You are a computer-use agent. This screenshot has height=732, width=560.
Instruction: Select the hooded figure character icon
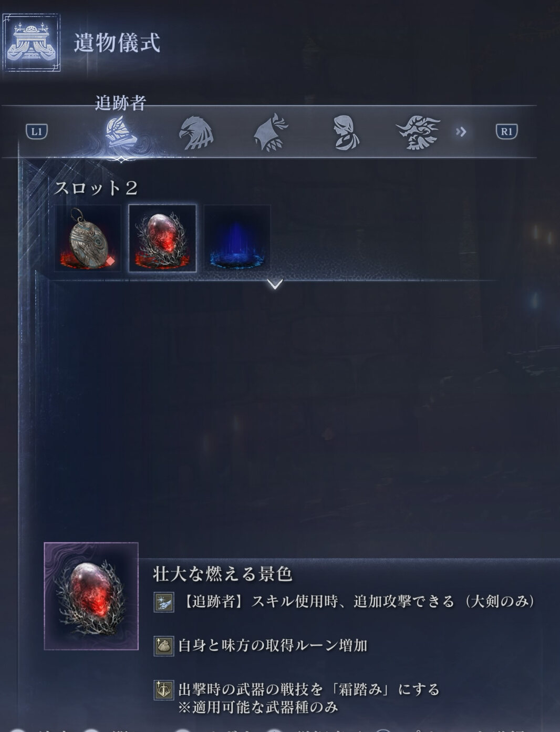pyautogui.click(x=271, y=132)
